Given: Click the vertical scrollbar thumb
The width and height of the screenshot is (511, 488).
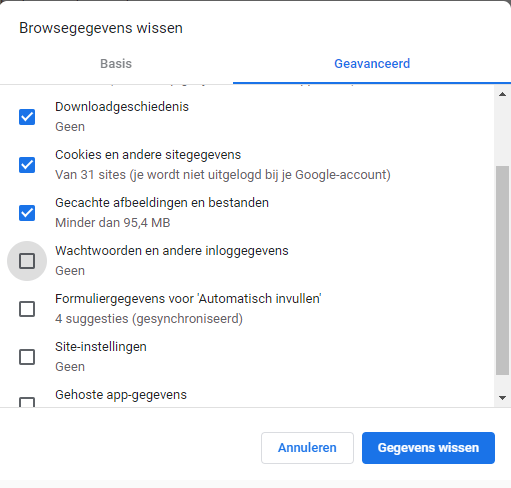Looking at the screenshot, I should point(502,270).
